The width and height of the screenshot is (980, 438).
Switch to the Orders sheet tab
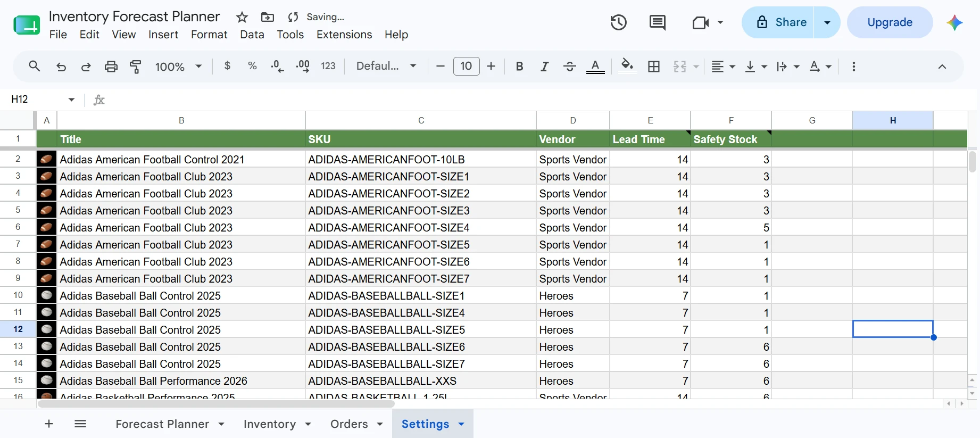(x=349, y=424)
